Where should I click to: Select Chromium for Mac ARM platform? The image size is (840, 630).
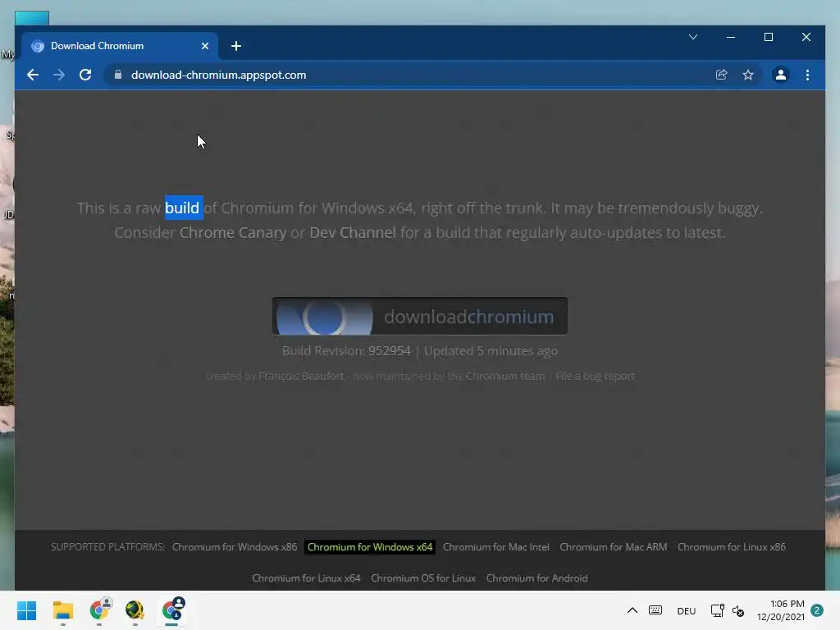[614, 547]
